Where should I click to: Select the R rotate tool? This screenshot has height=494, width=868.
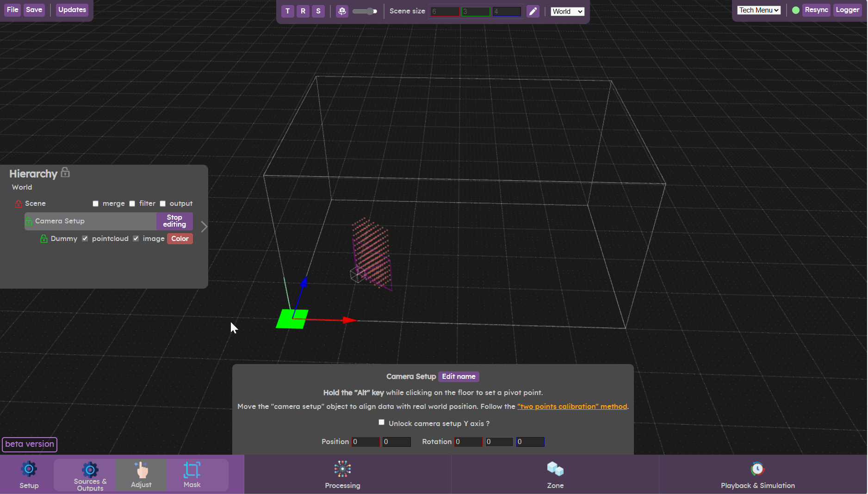click(303, 11)
